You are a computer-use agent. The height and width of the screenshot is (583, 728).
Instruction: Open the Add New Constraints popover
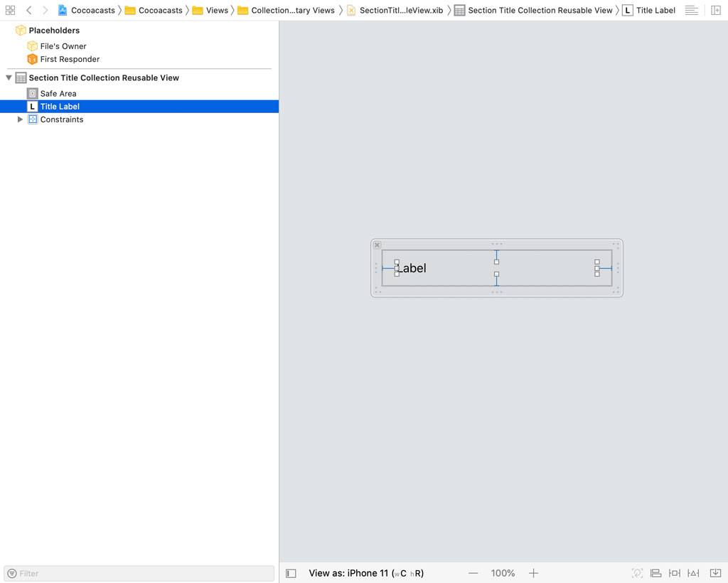692,573
